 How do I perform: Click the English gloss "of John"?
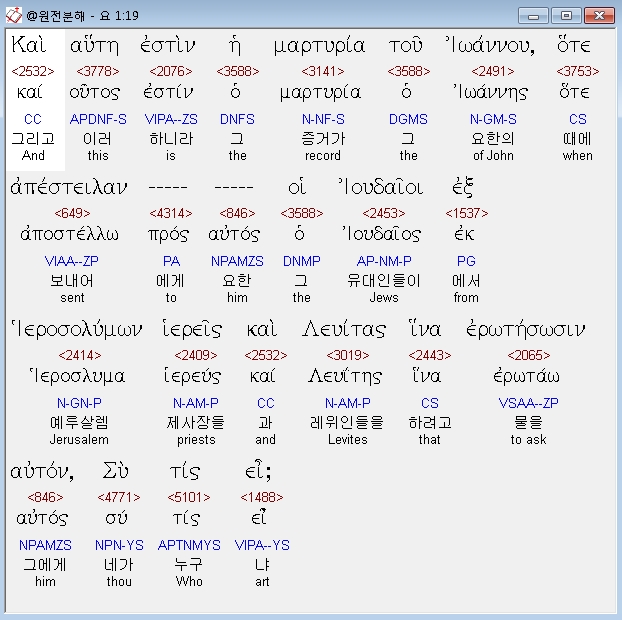[x=493, y=155]
